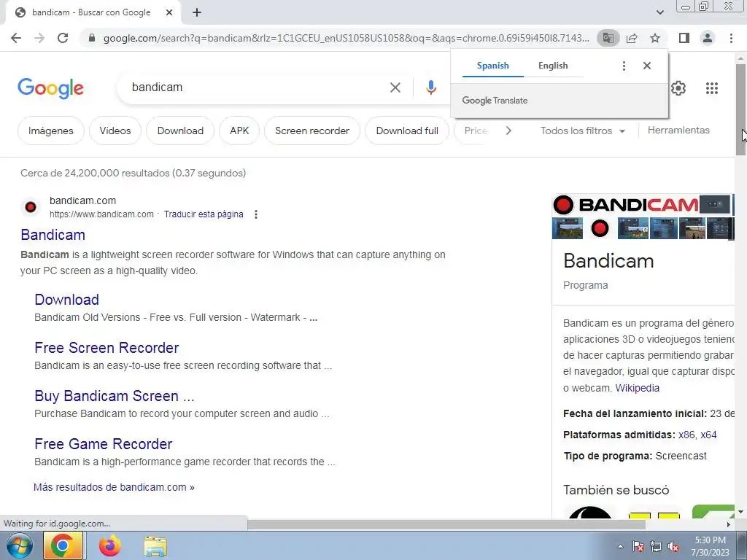Click the site padlock icon
This screenshot has height=560, width=747.
coord(91,38)
